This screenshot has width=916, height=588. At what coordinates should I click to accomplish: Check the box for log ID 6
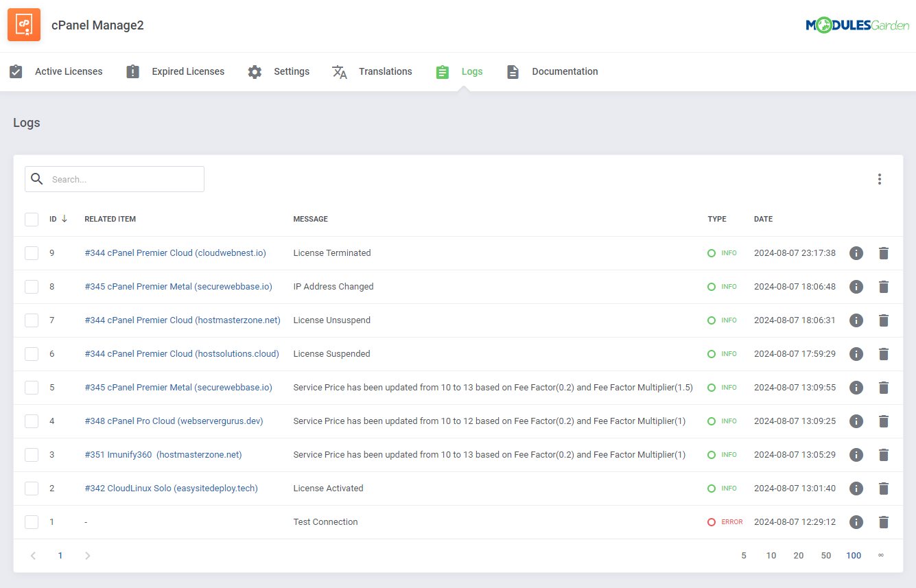pos(32,354)
